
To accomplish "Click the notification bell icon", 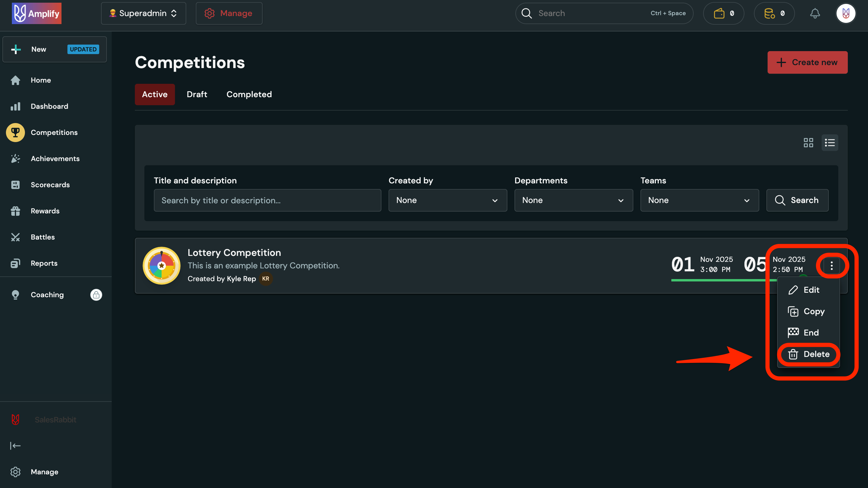I will (x=815, y=13).
